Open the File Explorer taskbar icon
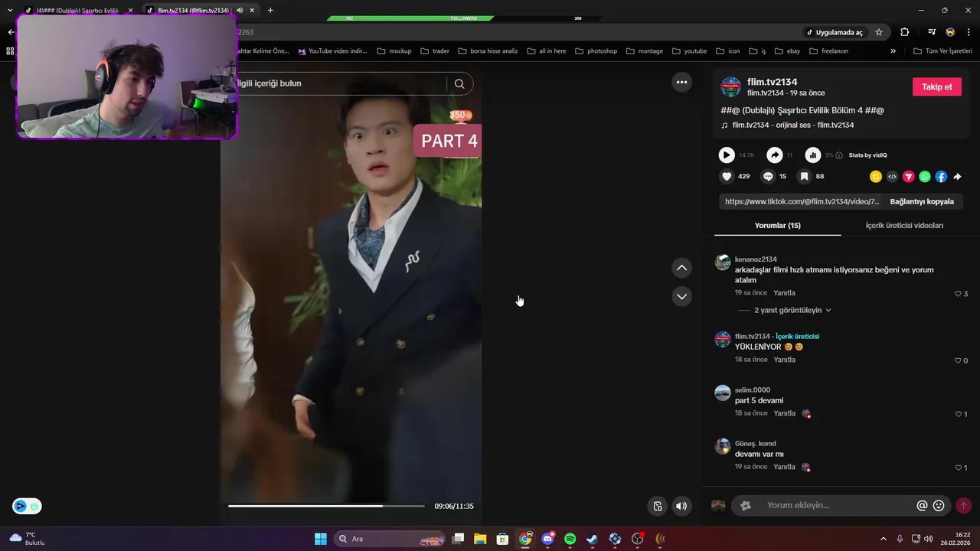 (x=480, y=539)
